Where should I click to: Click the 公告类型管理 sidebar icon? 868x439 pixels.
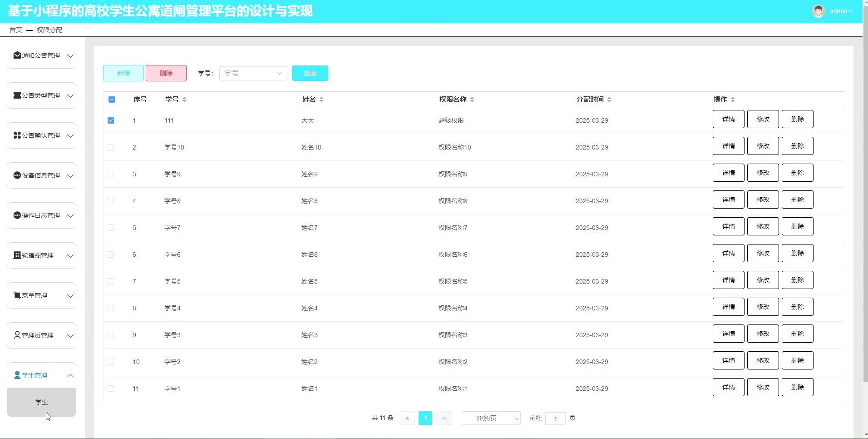[17, 95]
